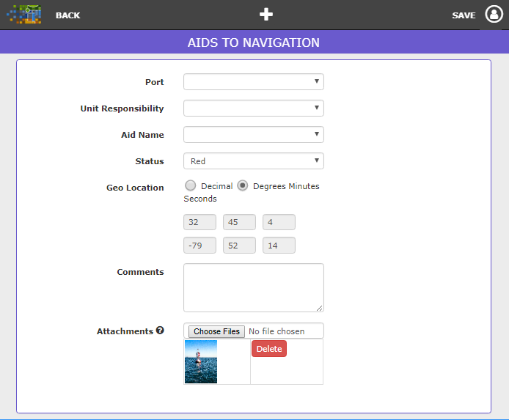Click the Attachments help question mark icon
Viewport: 509px width, 420px height.
[160, 330]
